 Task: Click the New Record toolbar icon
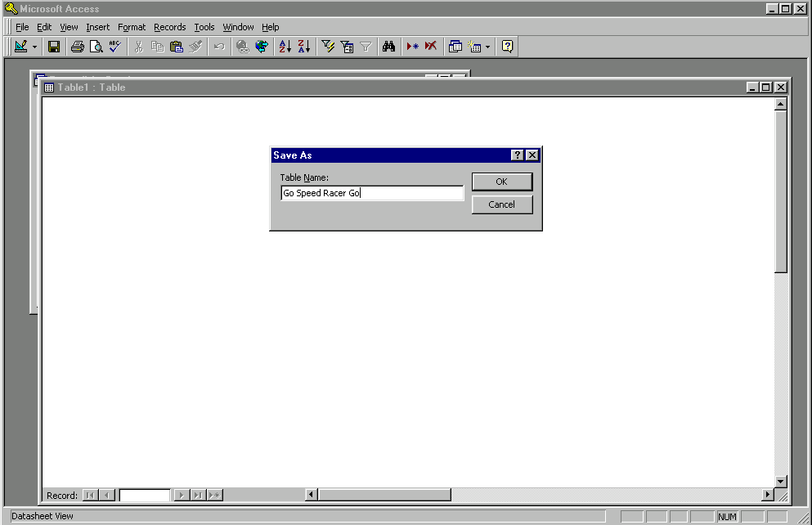point(412,47)
